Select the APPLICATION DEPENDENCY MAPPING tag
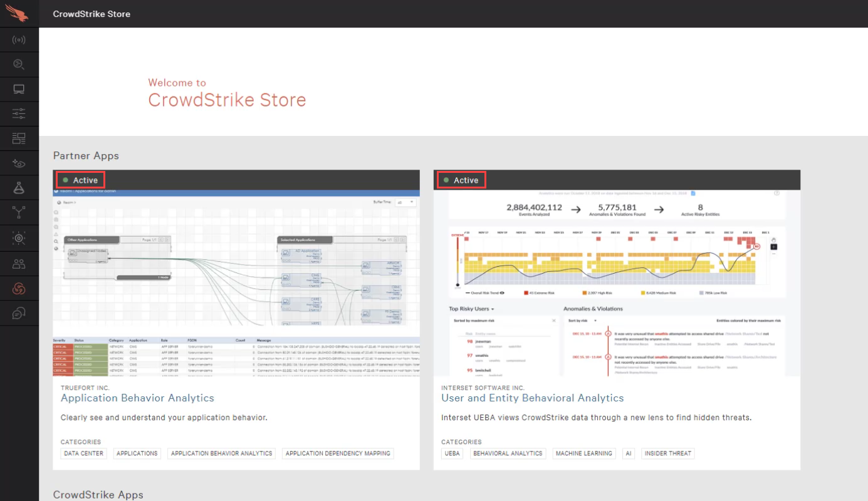 tap(338, 453)
